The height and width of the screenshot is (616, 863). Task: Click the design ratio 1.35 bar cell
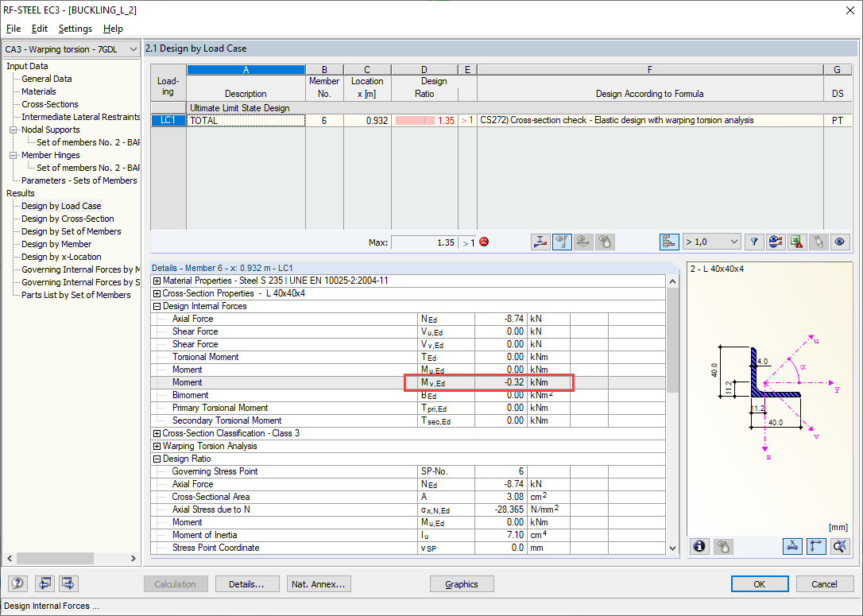click(424, 120)
